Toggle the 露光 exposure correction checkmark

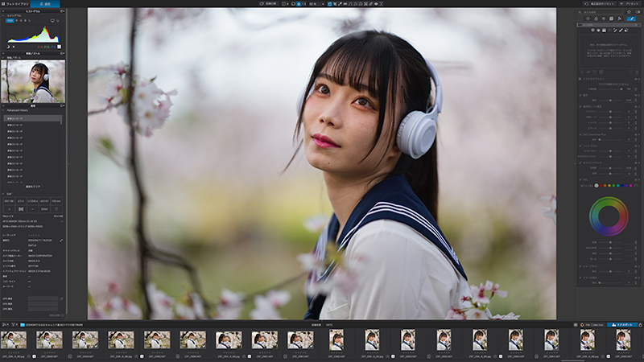[x=580, y=95]
